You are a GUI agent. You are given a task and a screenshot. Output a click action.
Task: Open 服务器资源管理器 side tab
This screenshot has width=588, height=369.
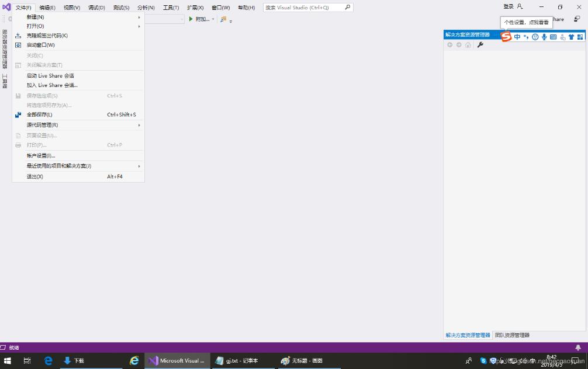(5, 49)
